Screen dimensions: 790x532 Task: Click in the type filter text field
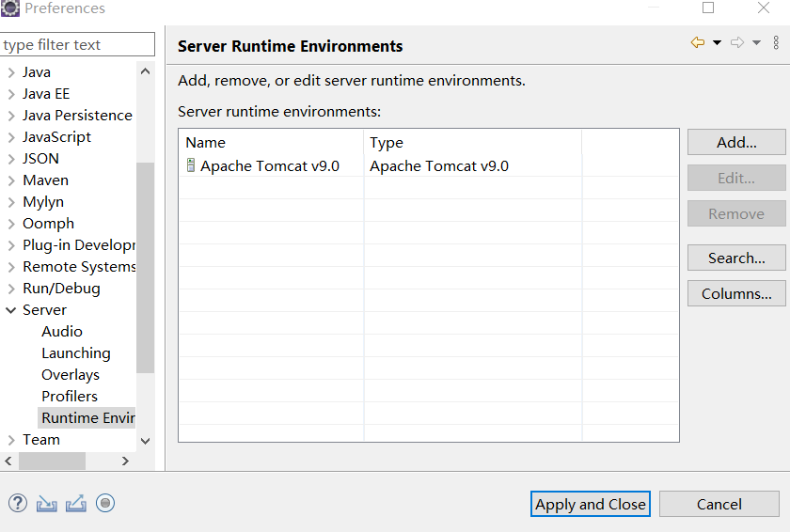(x=77, y=45)
